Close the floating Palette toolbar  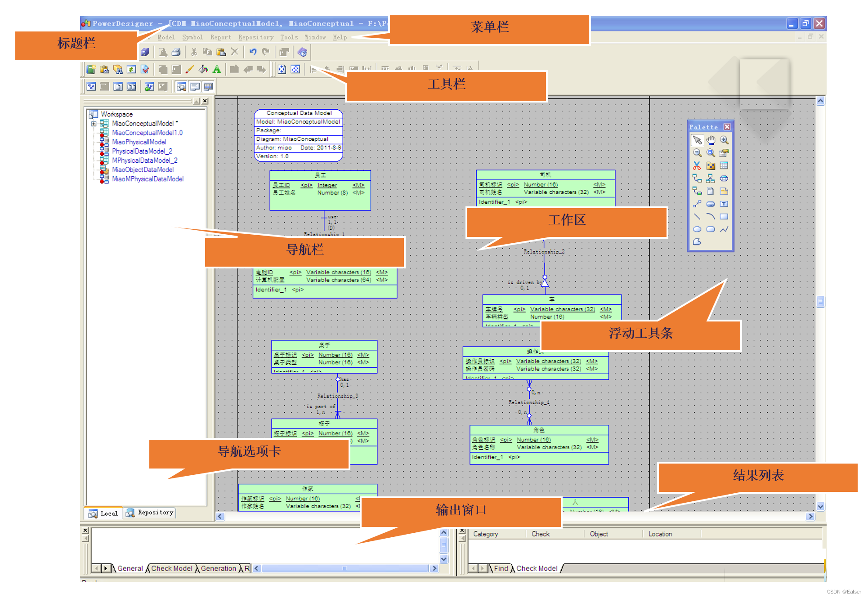click(x=727, y=127)
